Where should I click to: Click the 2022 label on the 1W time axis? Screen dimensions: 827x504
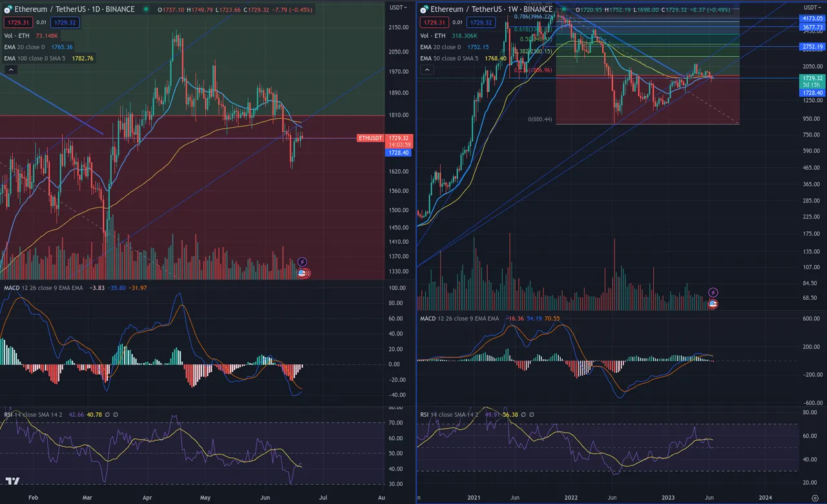(x=570, y=498)
